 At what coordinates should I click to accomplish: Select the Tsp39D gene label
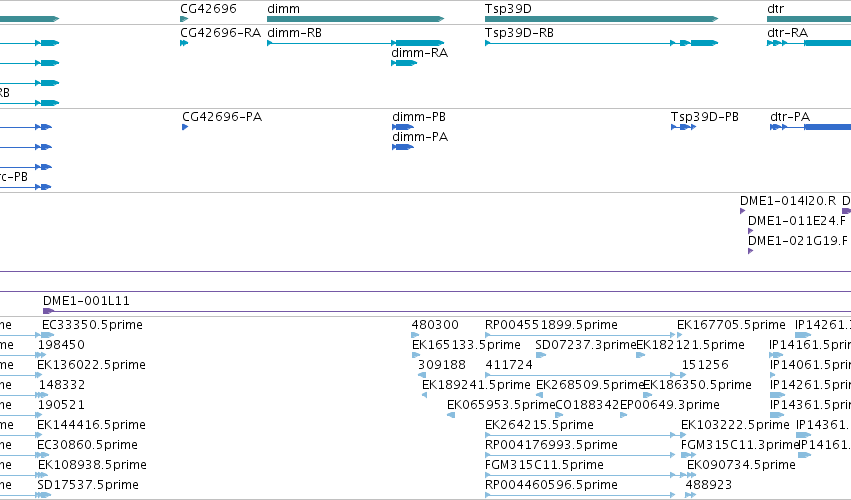[x=508, y=9]
